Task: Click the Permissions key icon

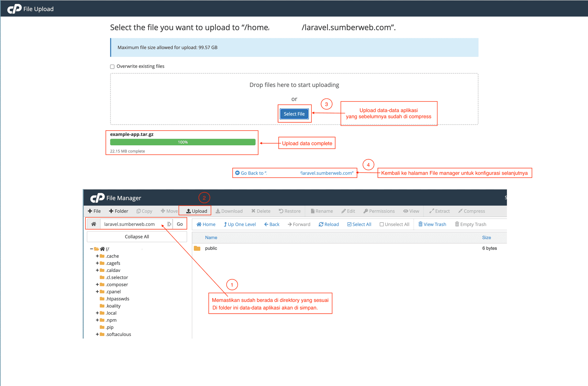Action: point(365,211)
